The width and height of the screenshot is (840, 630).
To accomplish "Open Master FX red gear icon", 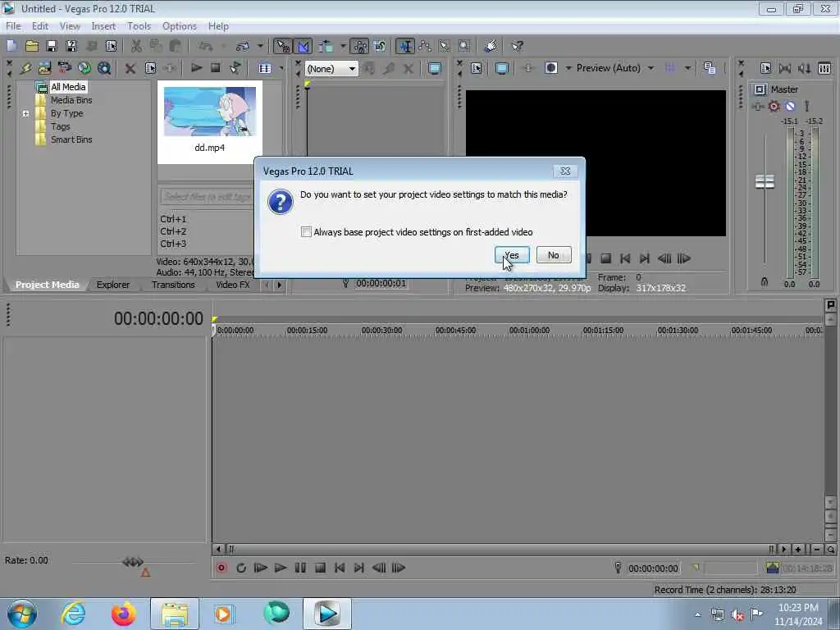I will tap(774, 106).
